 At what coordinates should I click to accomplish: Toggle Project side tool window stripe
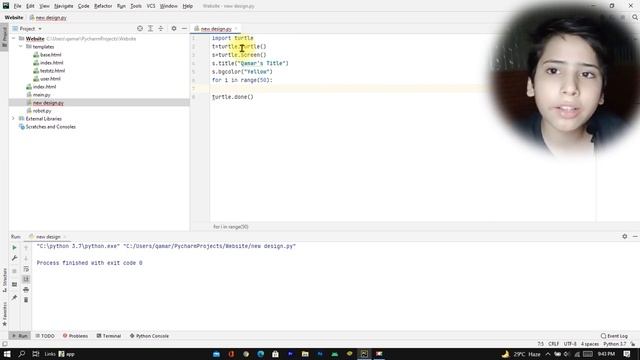point(4,37)
